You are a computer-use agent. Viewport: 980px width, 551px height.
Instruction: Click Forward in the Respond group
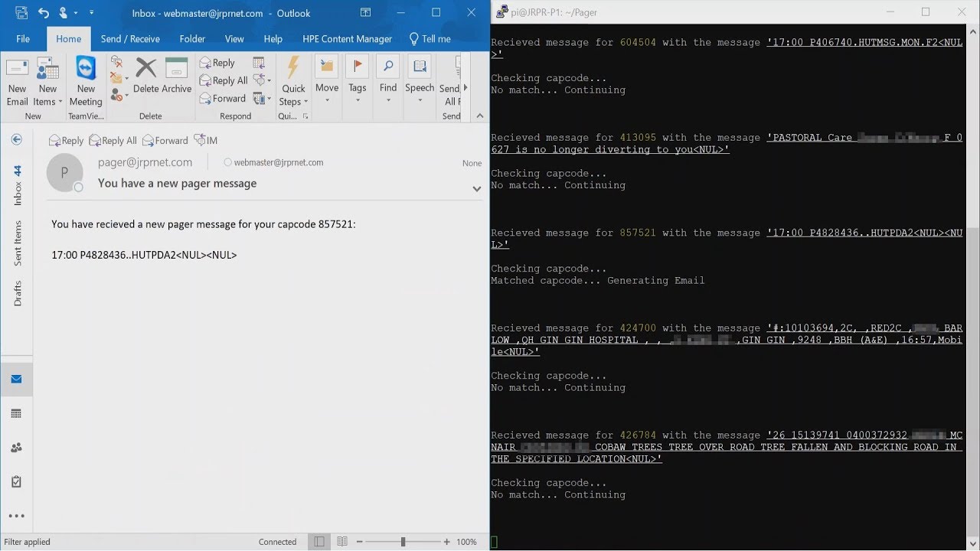coord(222,99)
